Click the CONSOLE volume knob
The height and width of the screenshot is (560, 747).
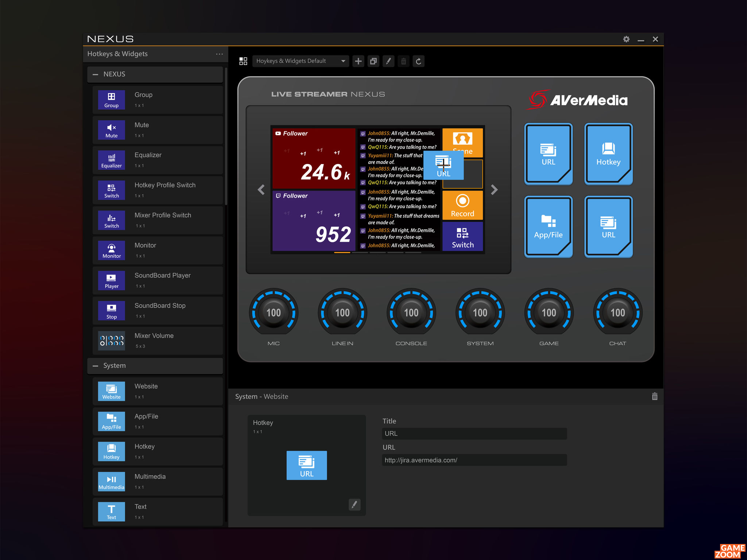click(411, 312)
